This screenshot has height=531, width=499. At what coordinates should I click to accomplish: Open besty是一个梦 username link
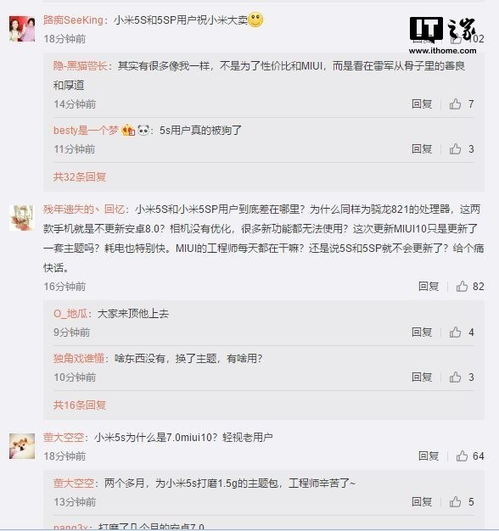tap(86, 130)
